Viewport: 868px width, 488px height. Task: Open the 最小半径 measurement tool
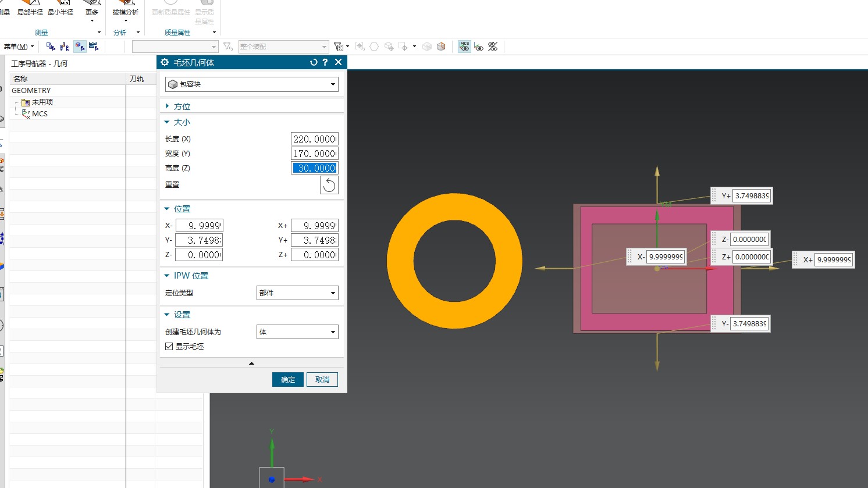(x=61, y=8)
